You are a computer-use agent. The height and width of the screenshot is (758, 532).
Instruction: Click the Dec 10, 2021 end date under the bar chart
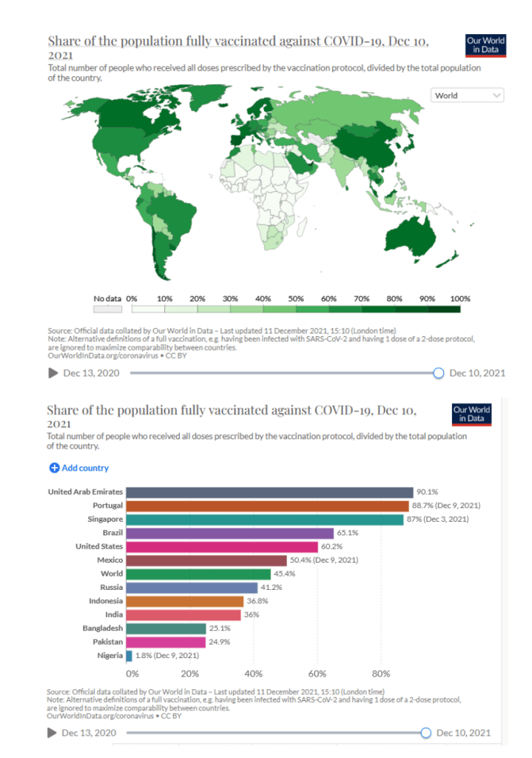point(463,733)
